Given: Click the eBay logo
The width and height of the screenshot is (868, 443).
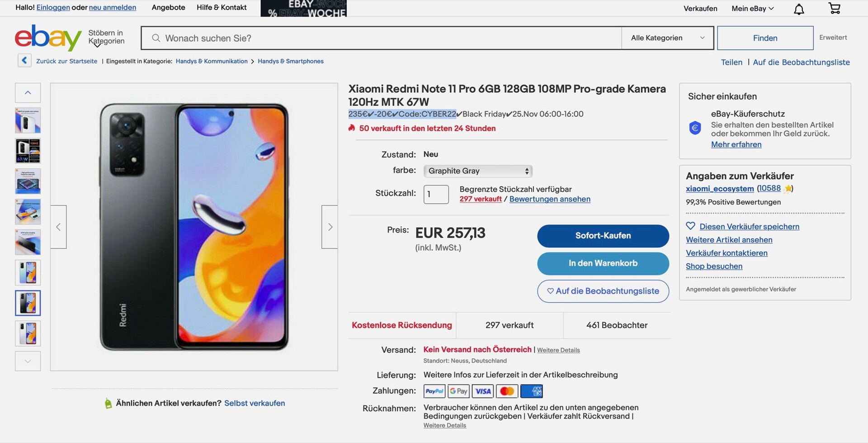Looking at the screenshot, I should point(48,38).
